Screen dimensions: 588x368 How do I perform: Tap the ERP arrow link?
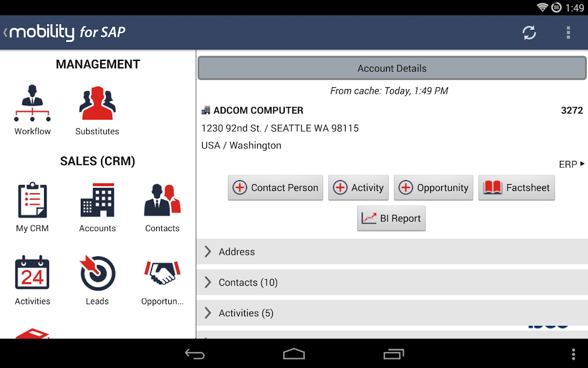tap(571, 164)
